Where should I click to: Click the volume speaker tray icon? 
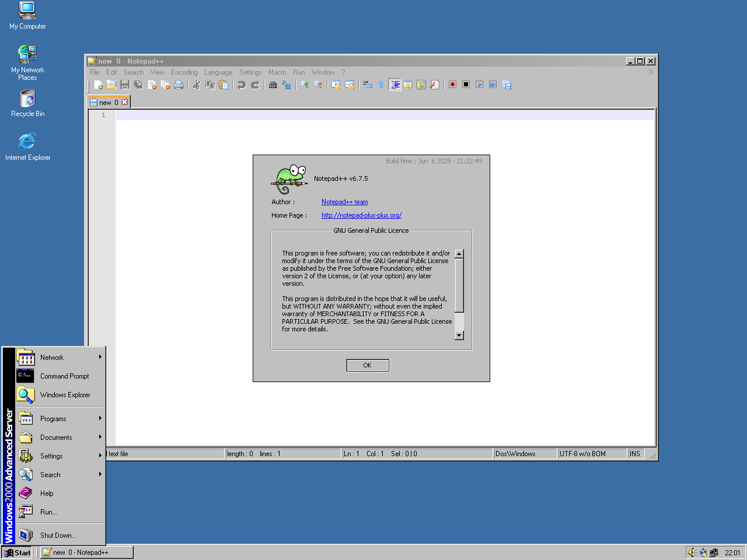coord(692,552)
